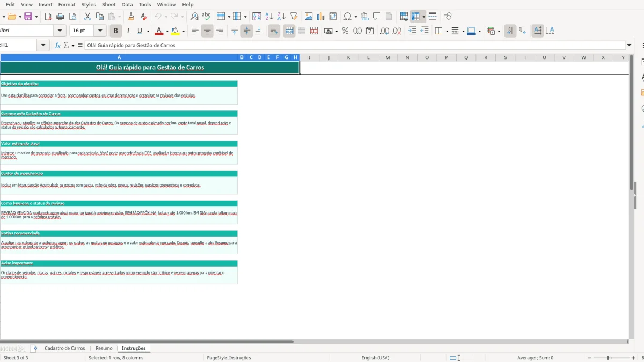Open the draw functions shapes icon
This screenshot has height=362, width=644.
[x=448, y=17]
